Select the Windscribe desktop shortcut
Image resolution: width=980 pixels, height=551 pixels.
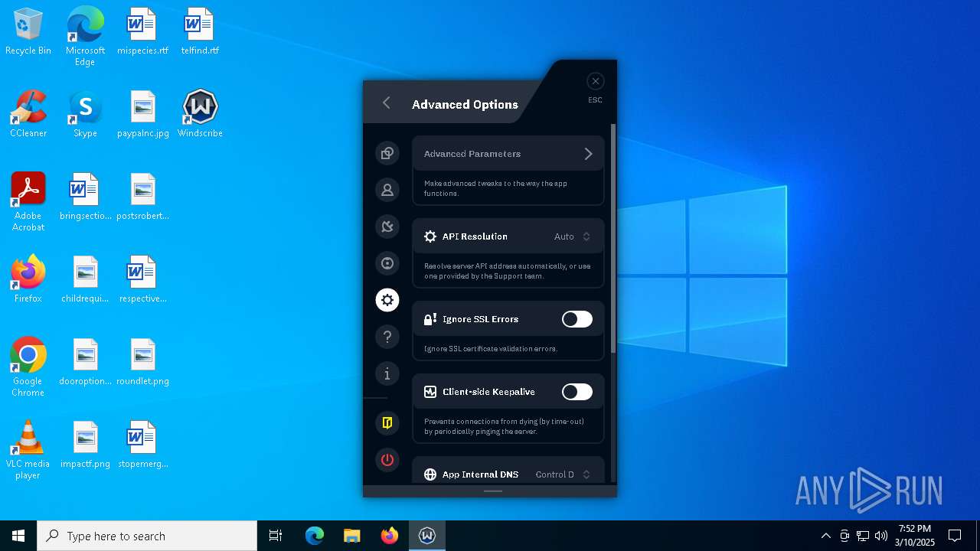click(200, 115)
